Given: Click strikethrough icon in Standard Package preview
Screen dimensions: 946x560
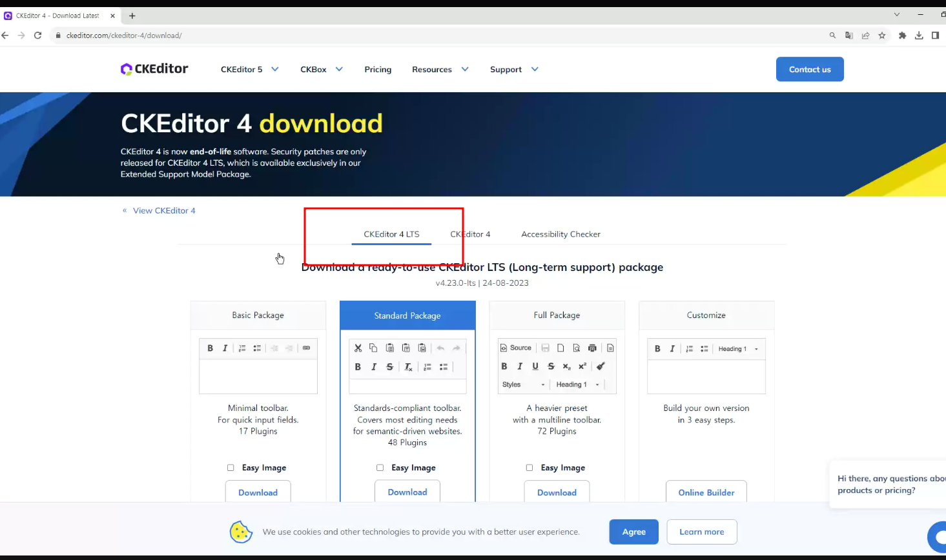Looking at the screenshot, I should 389,366.
